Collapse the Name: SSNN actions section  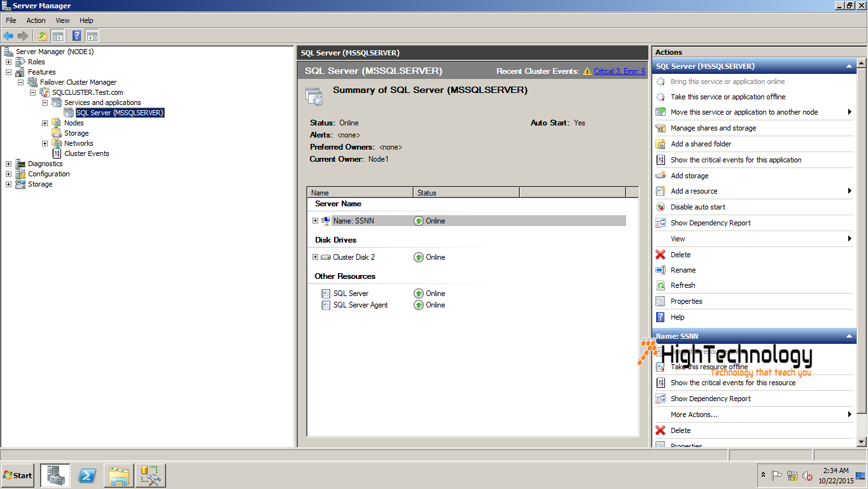(849, 336)
